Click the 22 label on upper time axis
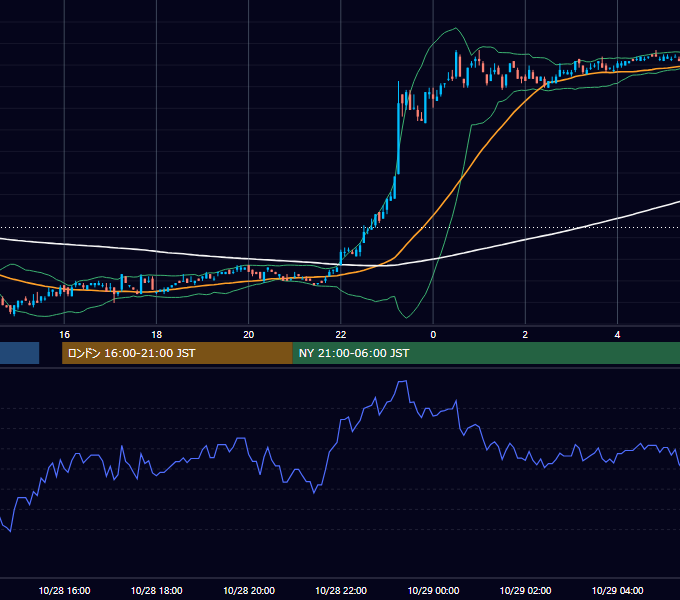This screenshot has width=680, height=600. pyautogui.click(x=341, y=335)
